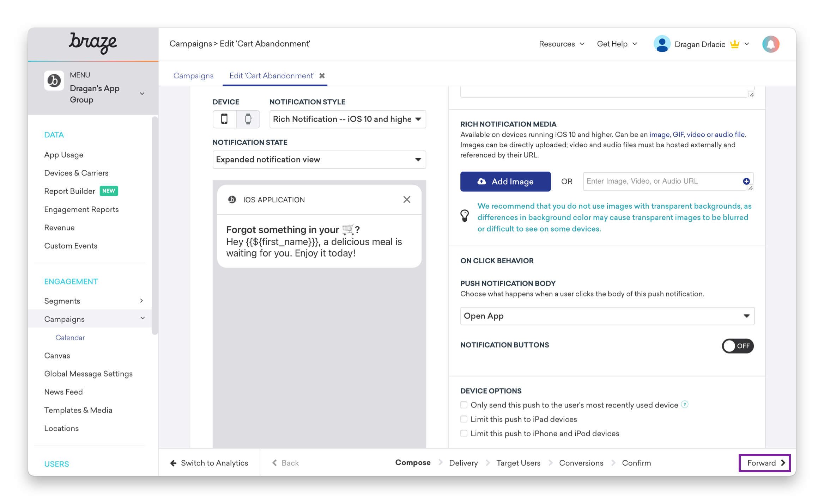Expand the app group selector chevron
The height and width of the screenshot is (504, 824).
pos(142,94)
